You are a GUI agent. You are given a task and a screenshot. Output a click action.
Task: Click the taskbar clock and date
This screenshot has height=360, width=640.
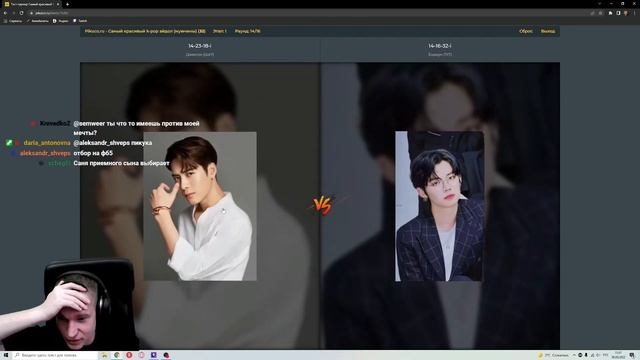(618, 355)
